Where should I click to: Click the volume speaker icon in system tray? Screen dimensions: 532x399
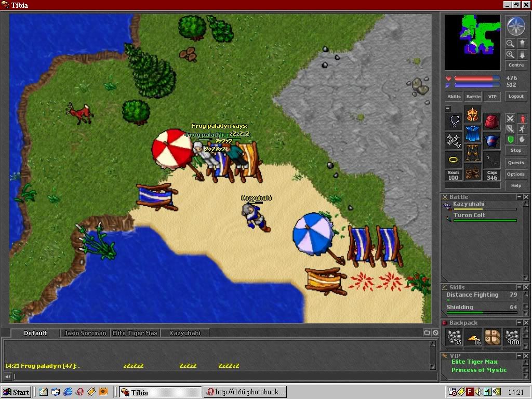tap(478, 392)
